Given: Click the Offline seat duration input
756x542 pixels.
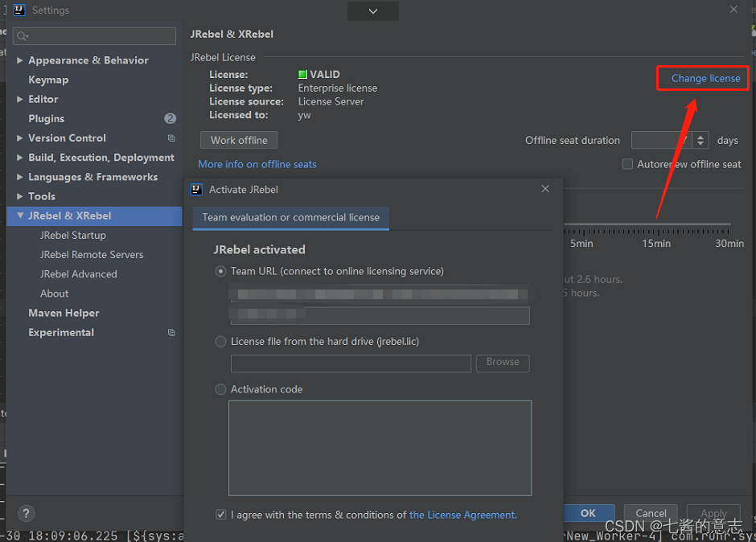Looking at the screenshot, I should [x=662, y=140].
